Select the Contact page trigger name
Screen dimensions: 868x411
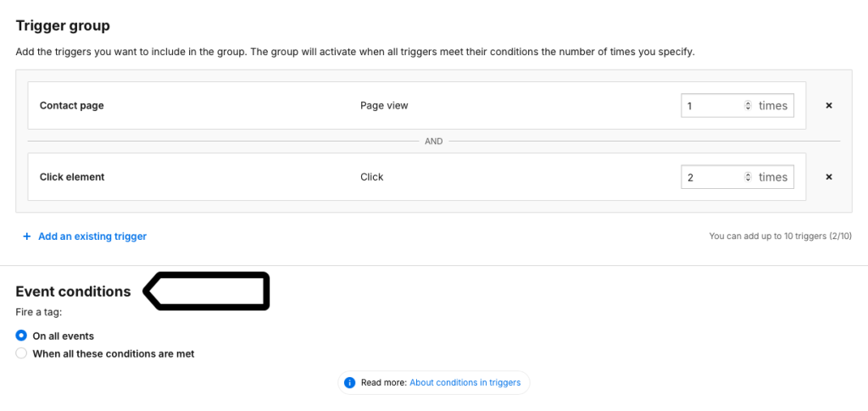[x=71, y=106]
